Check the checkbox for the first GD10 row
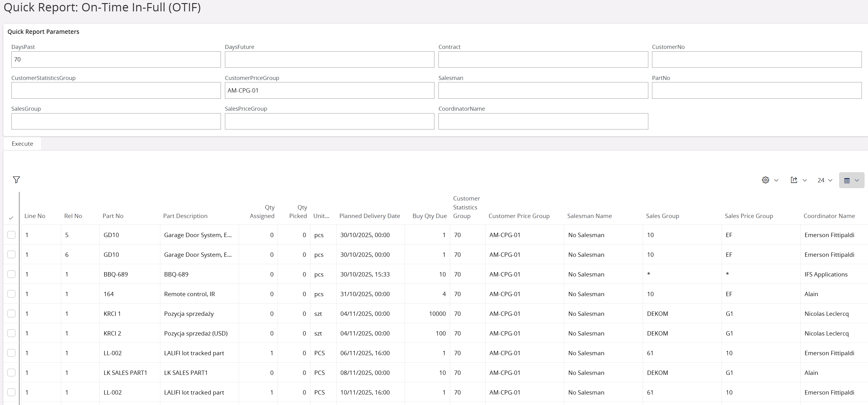Image resolution: width=868 pixels, height=405 pixels. tap(11, 235)
